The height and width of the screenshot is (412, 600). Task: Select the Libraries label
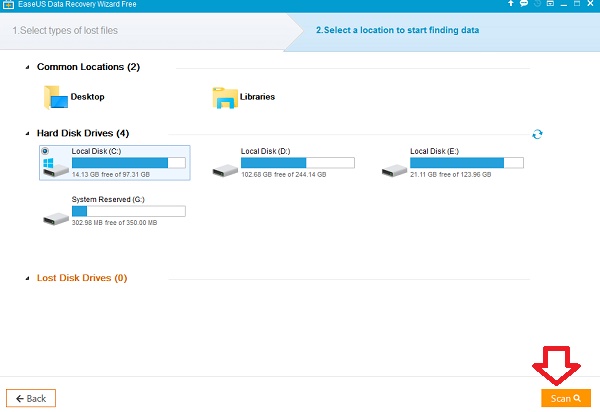(x=257, y=96)
